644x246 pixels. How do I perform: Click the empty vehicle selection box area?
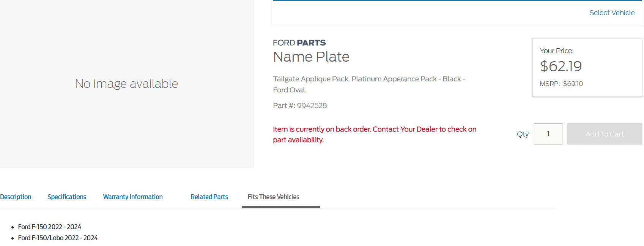coord(417,13)
